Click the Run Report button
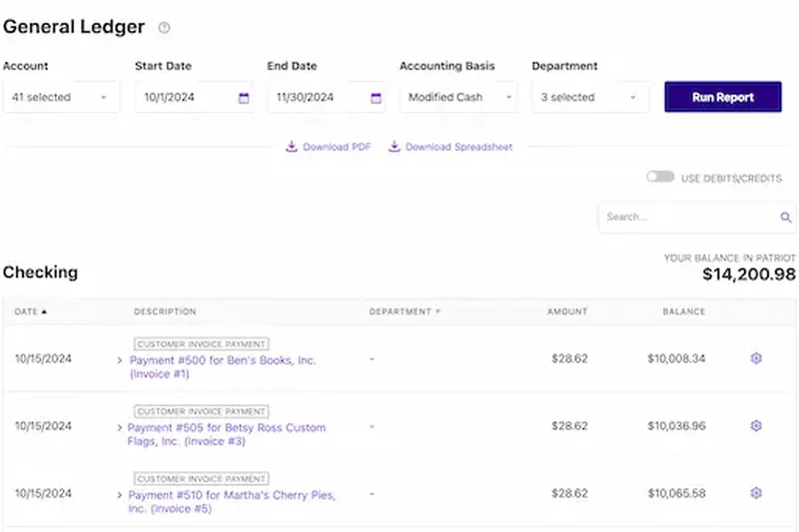The height and width of the screenshot is (532, 799). click(x=722, y=97)
